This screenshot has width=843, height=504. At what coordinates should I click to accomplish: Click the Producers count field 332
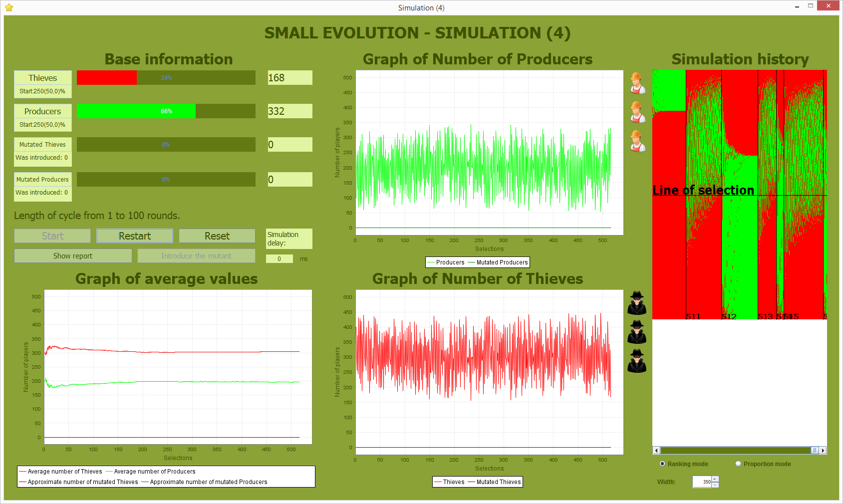coord(290,111)
